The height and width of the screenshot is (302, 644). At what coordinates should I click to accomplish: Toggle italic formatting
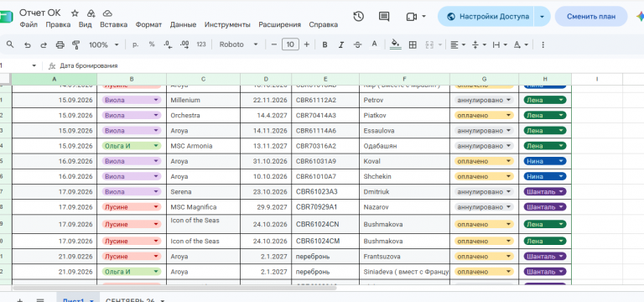point(341,44)
